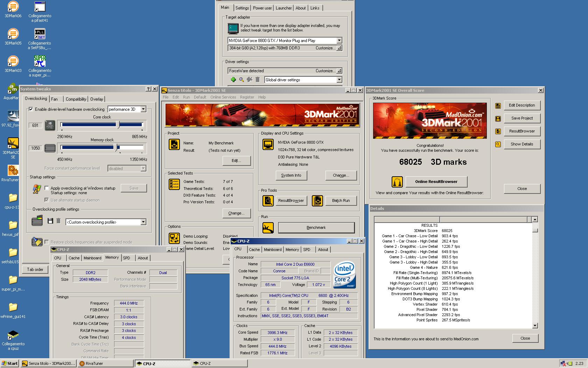Click Customize next to ForceWare detected
Viewport: 588px width, 368px height.
[x=328, y=70]
